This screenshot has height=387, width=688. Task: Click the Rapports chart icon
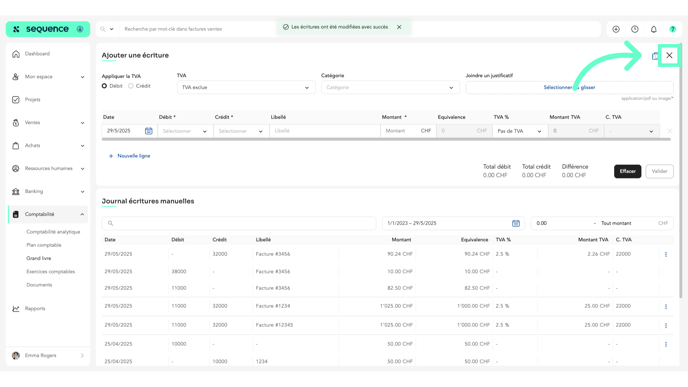[16, 308]
